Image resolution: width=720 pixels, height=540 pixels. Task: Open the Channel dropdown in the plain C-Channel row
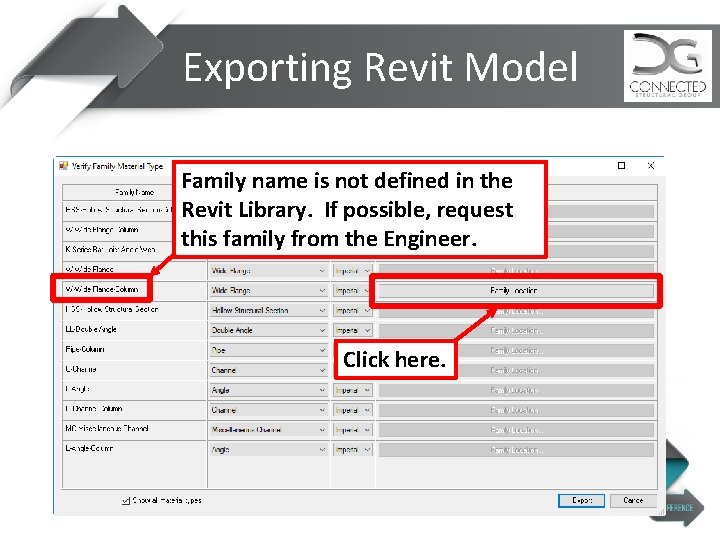tap(268, 370)
